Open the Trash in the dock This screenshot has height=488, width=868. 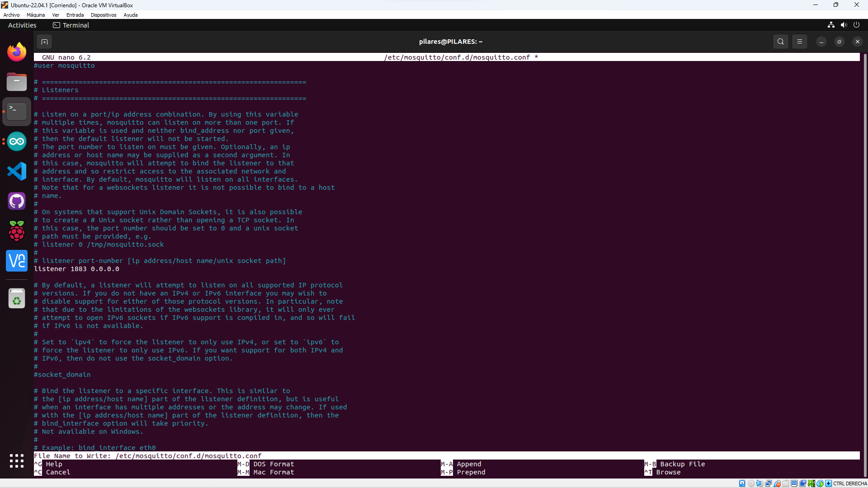(x=17, y=299)
